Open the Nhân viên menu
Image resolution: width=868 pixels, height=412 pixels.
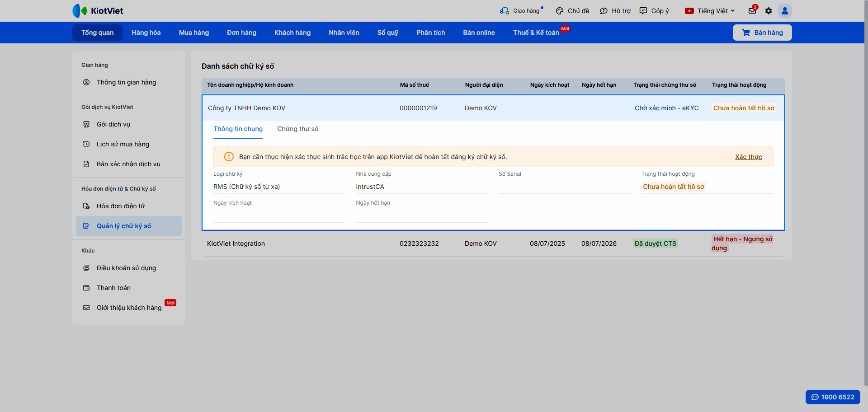[x=344, y=33]
